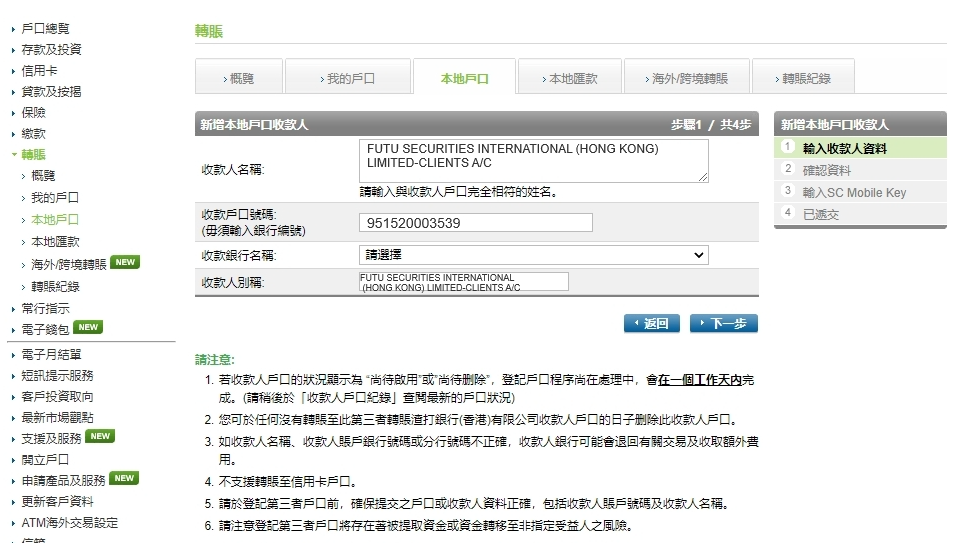This screenshot has height=543, width=977.
Task: Expand the 電子錢包 sidebar menu
Action: coord(45,329)
